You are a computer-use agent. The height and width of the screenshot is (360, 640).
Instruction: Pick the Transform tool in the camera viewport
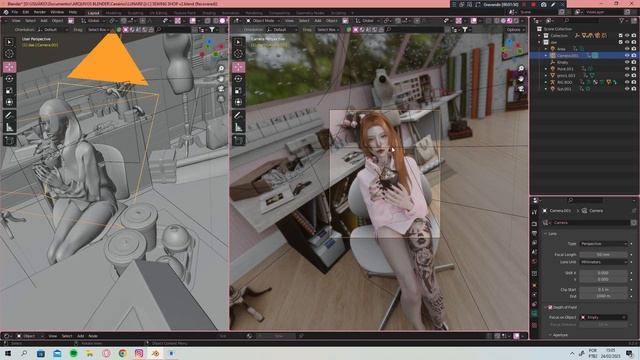[x=238, y=102]
